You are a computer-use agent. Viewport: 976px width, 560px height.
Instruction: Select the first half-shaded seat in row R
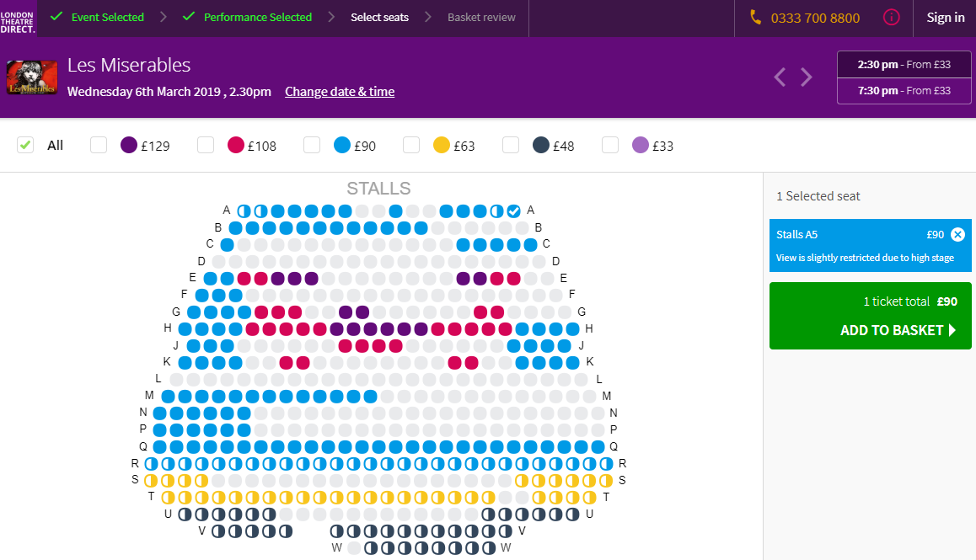coord(151,463)
